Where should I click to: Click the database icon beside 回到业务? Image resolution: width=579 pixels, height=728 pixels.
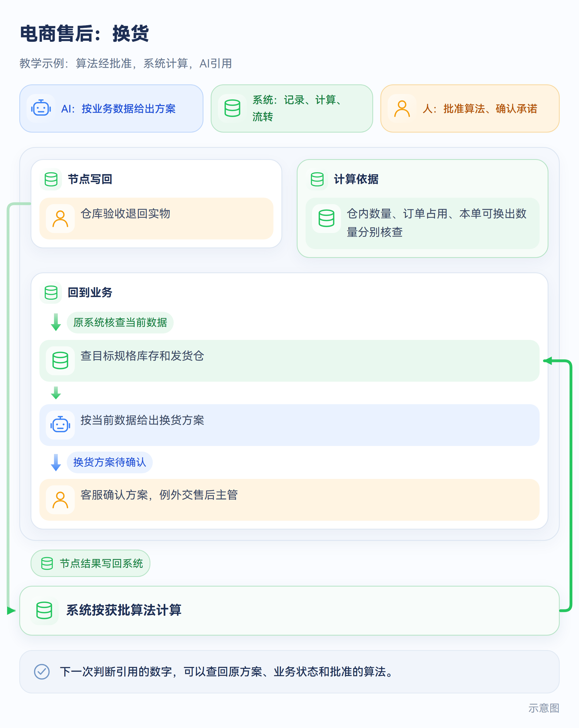coord(51,292)
